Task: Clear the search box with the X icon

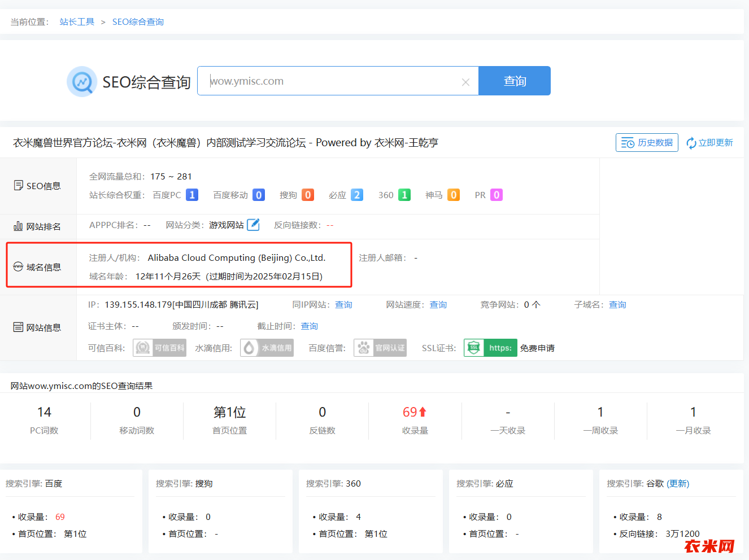Action: coord(465,82)
